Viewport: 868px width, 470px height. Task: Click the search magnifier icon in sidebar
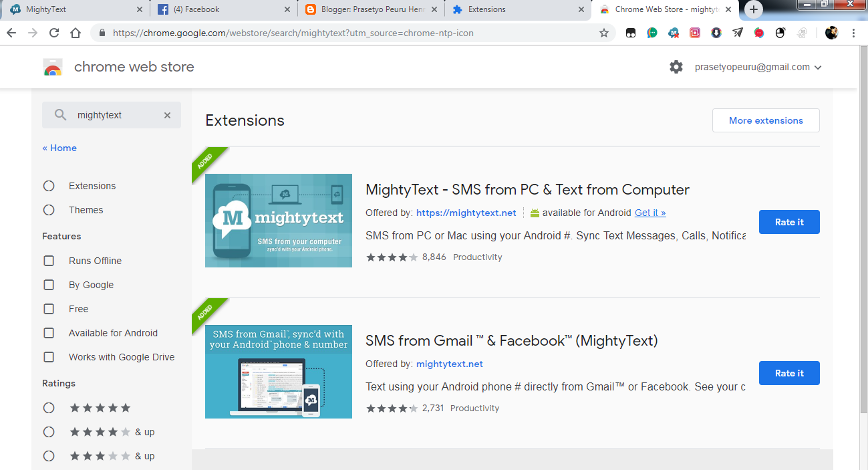tap(61, 115)
